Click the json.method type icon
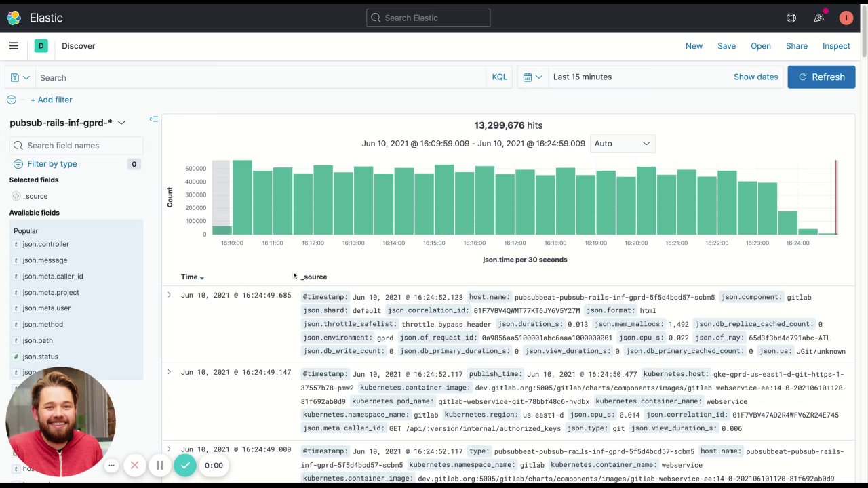 (16, 325)
